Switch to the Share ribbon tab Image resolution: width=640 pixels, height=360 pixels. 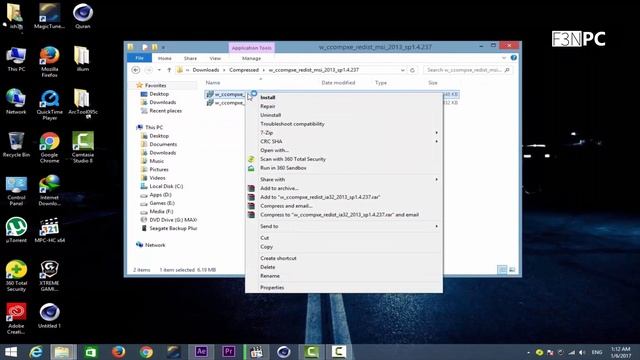pyautogui.click(x=190, y=58)
